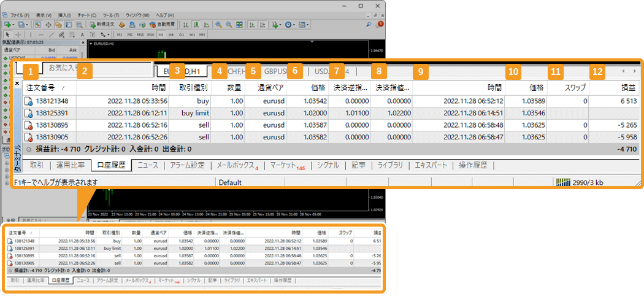Screen dimensions: 644x296
Task: Tile chart windows with toolbar icon
Action: (x=239, y=25)
